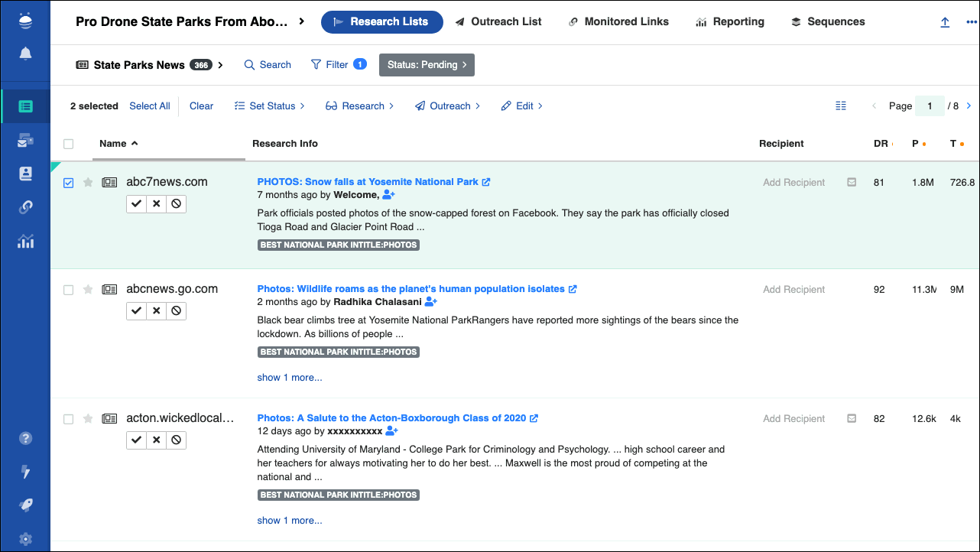Expand the Set Status menu
The height and width of the screenshot is (552, 980).
(x=269, y=106)
